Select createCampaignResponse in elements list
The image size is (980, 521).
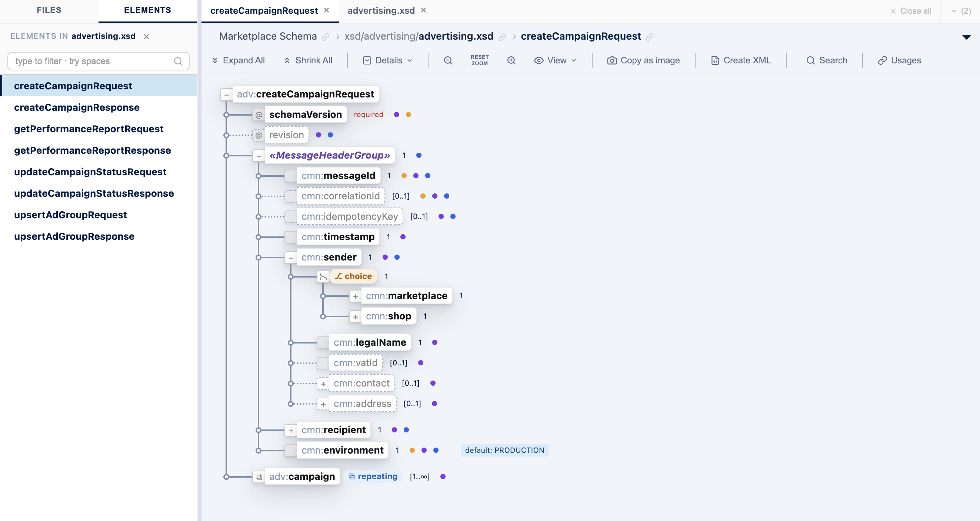coord(99,107)
